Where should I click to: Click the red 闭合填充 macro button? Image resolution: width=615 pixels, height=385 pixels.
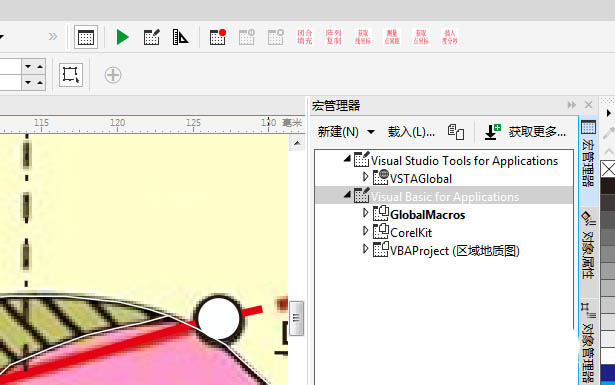(305, 37)
